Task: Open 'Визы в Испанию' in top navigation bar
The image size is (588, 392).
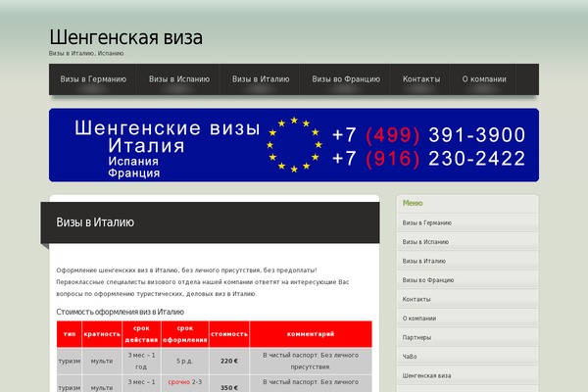Action: [179, 79]
